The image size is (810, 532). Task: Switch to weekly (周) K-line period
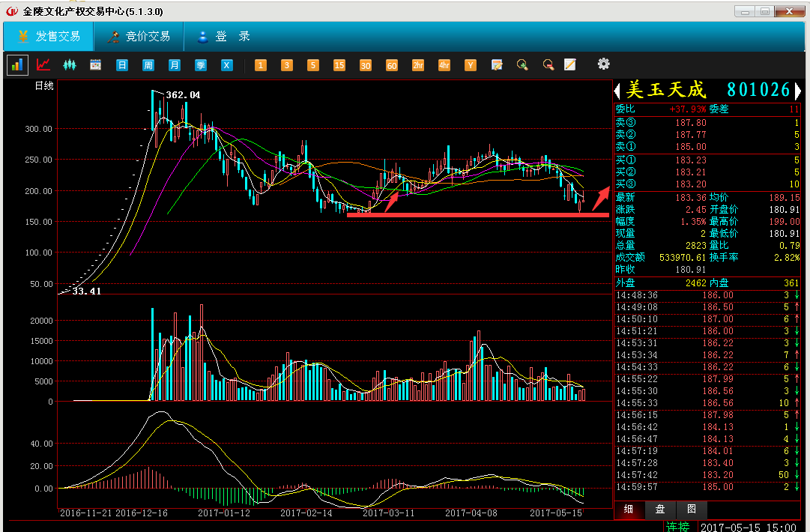pos(148,65)
